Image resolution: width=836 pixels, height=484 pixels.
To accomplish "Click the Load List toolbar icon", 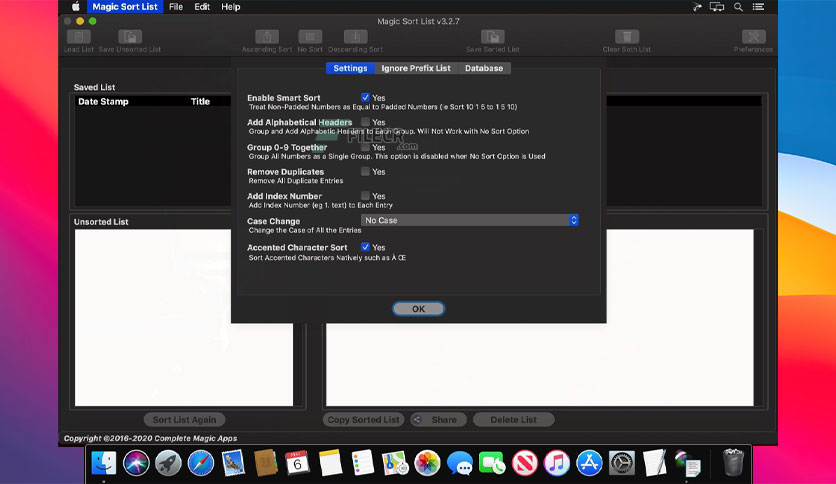I will pos(78,37).
